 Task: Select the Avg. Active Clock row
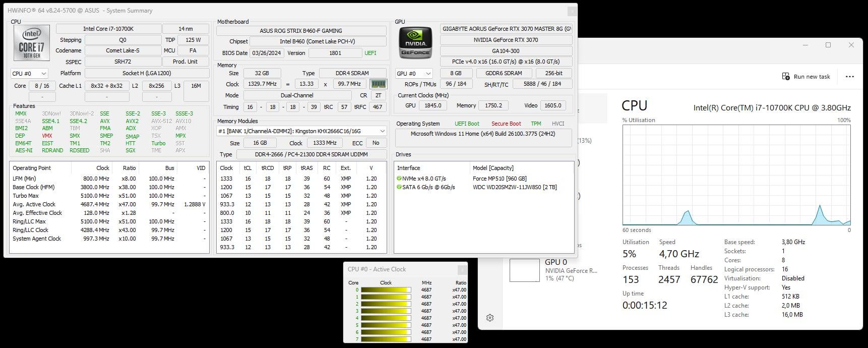pos(109,204)
